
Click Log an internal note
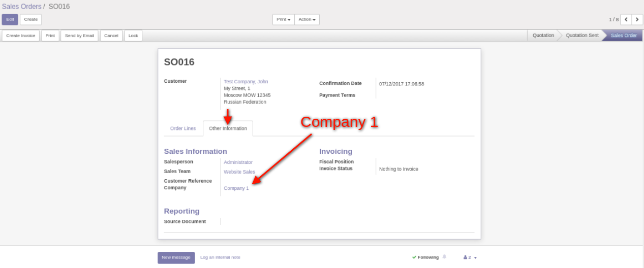(220, 257)
